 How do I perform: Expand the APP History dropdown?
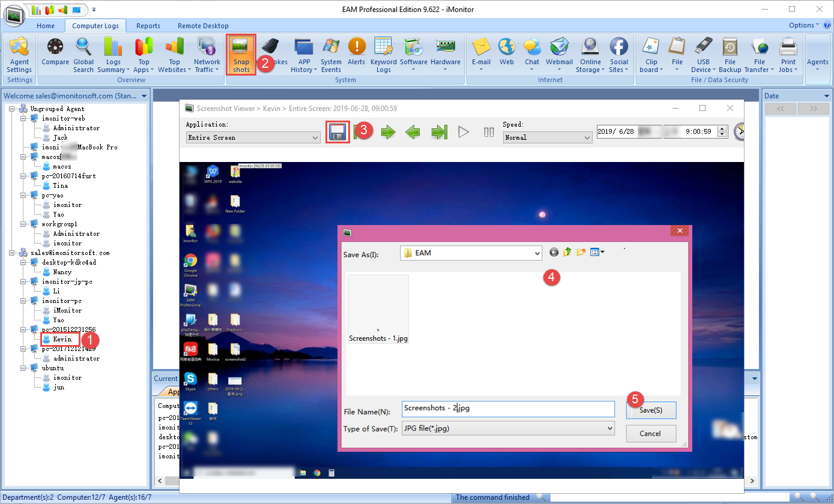[304, 66]
